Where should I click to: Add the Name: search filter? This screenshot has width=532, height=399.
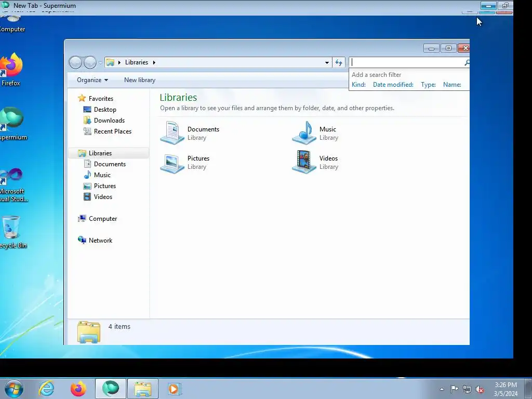[x=452, y=85]
